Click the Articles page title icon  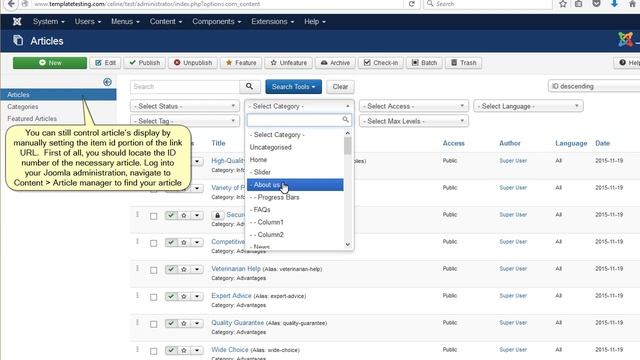click(18, 40)
